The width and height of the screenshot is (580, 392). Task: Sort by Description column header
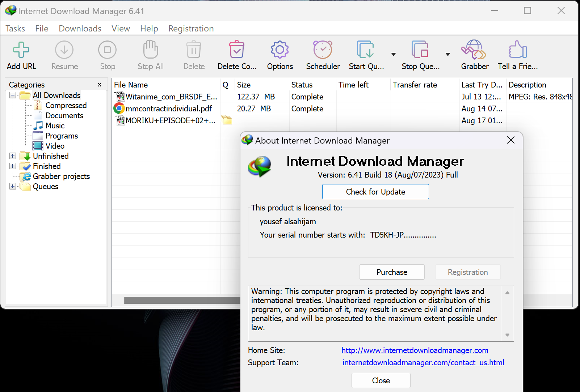pos(539,85)
